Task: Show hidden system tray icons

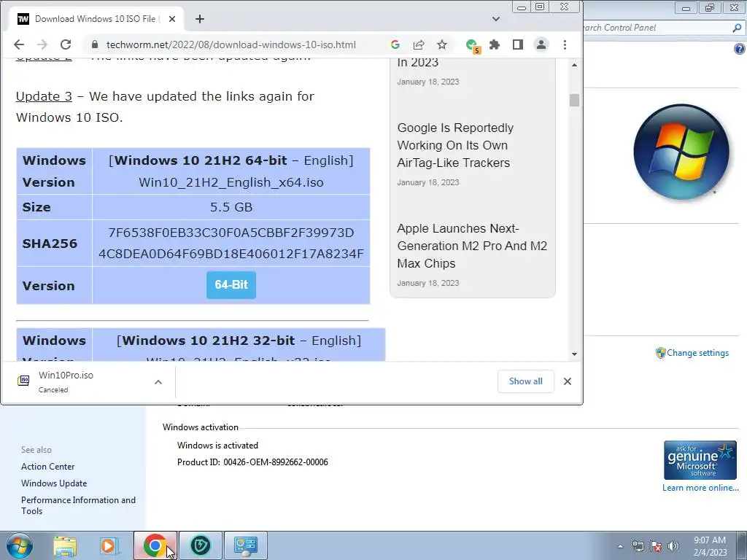Action: pyautogui.click(x=620, y=546)
